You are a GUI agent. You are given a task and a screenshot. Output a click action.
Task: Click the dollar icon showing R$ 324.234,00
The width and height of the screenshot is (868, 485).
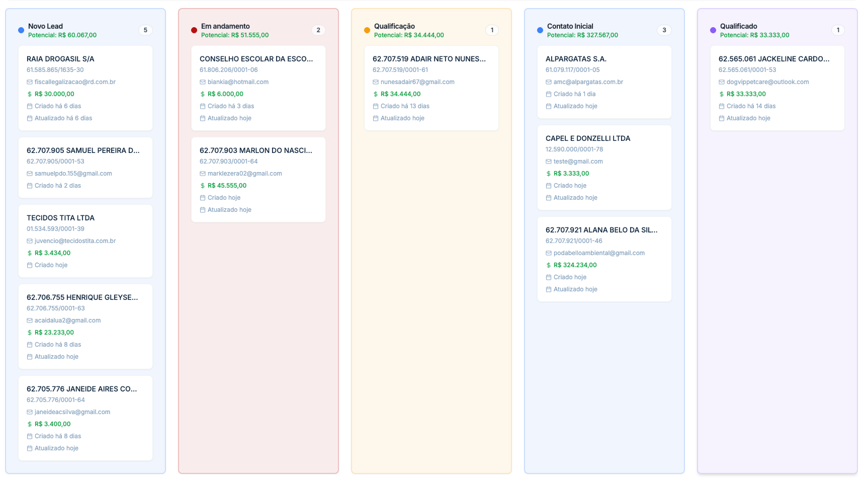tap(548, 265)
